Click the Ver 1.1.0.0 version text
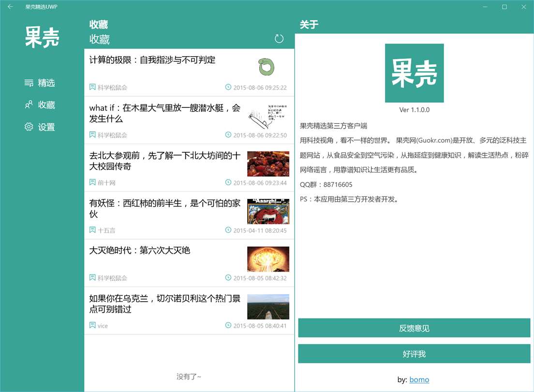Screen dimensions: 534x392 [414, 110]
